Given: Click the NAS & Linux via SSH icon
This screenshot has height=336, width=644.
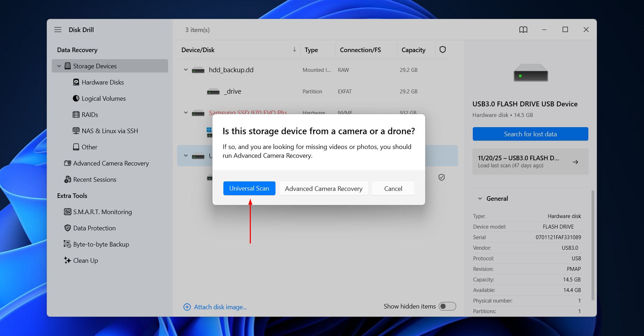Looking at the screenshot, I should 76,131.
